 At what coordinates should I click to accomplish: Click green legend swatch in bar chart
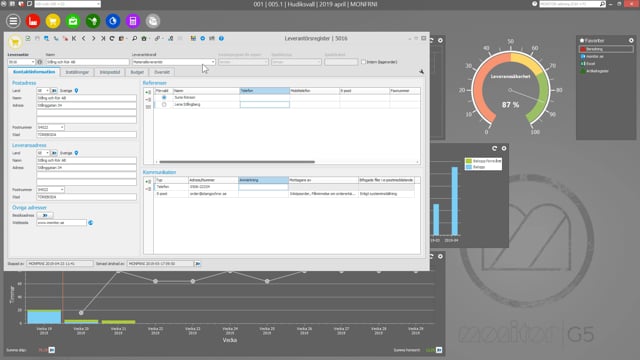[x=469, y=161]
